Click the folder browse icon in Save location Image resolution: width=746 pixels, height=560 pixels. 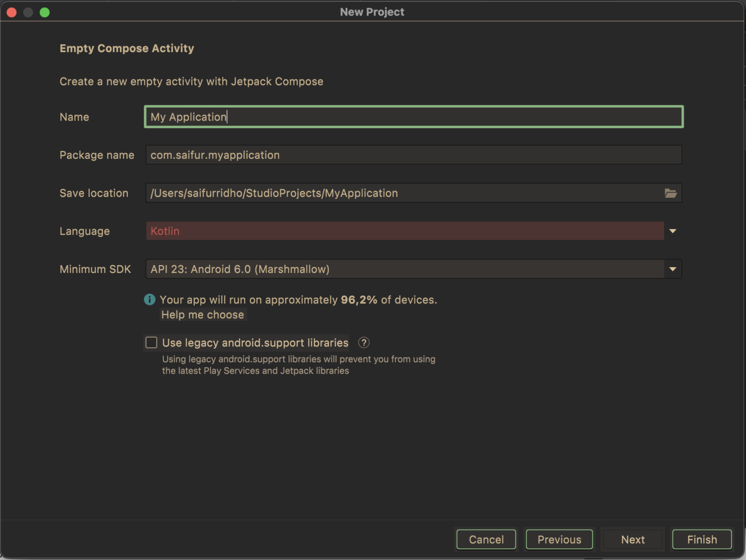671,193
